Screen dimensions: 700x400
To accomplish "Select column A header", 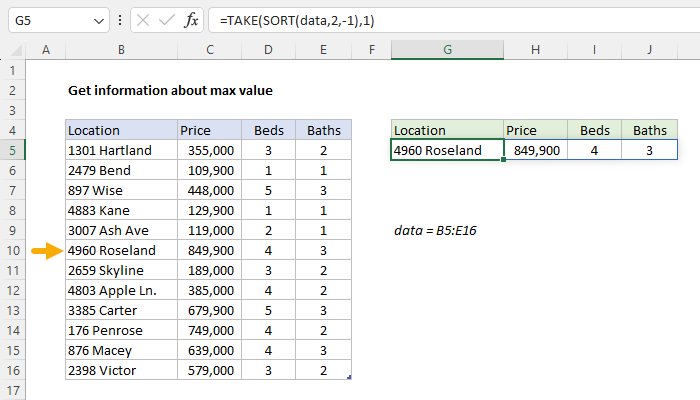I will click(46, 50).
